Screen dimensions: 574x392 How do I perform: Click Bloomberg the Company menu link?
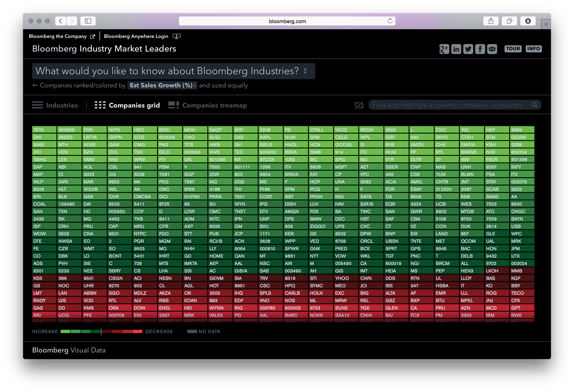pyautogui.click(x=58, y=36)
